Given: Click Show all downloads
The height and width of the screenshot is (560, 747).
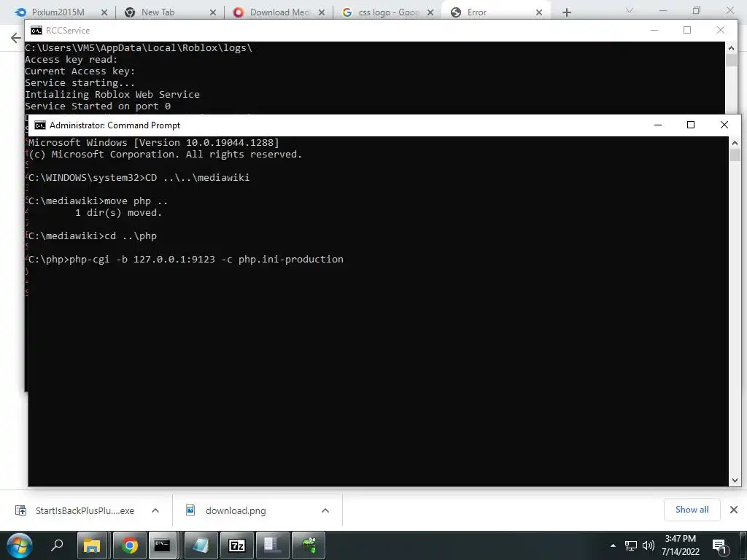Looking at the screenshot, I should tap(692, 510).
